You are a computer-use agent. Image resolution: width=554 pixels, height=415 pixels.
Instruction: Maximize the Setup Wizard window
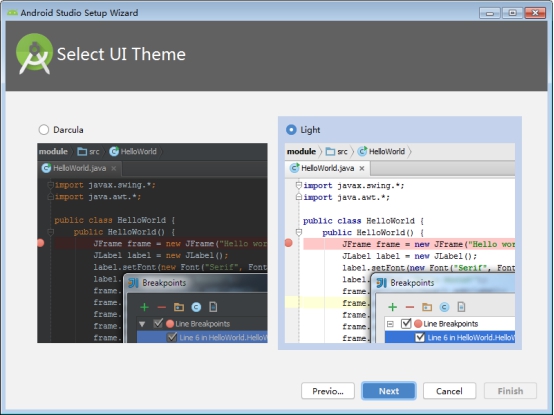point(512,13)
